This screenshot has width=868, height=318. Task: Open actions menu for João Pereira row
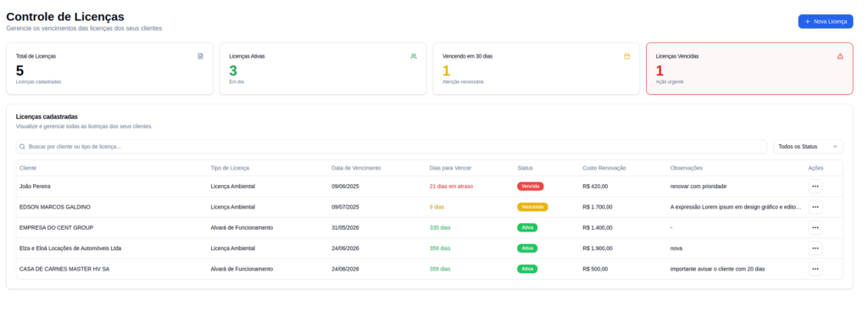coord(815,187)
